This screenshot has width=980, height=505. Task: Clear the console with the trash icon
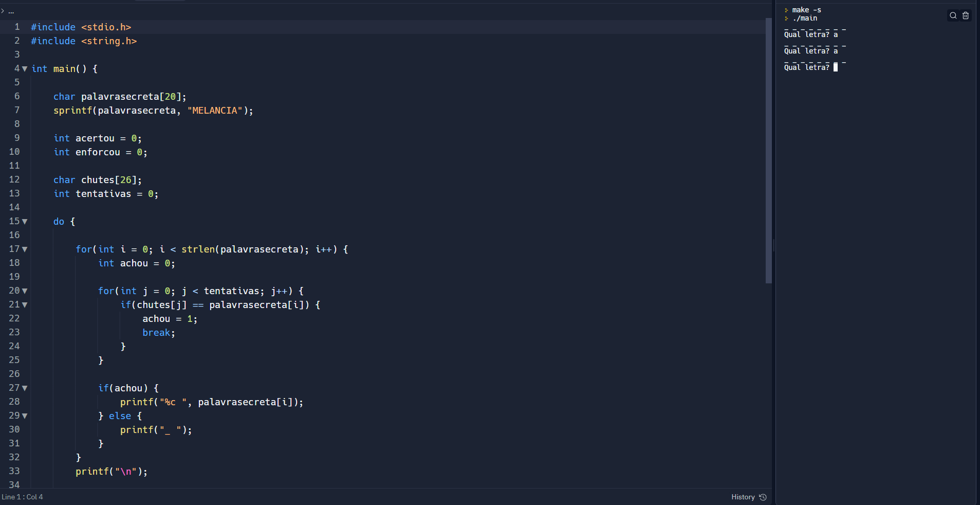click(966, 15)
